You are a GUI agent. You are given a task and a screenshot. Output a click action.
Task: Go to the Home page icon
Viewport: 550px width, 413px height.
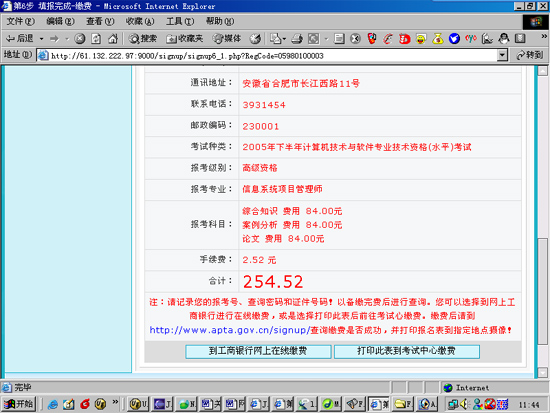(x=113, y=39)
